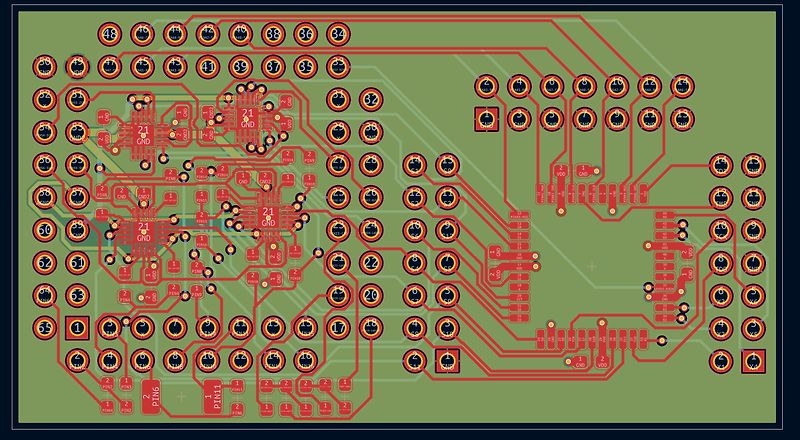Select through-hole pad 35
800x440 pixels.
point(306,67)
